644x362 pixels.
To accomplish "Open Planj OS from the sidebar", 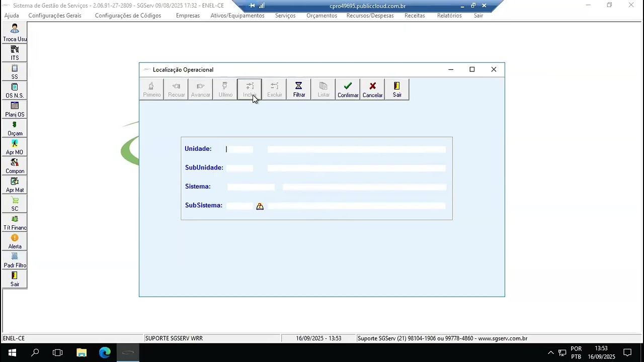I will pos(15,109).
